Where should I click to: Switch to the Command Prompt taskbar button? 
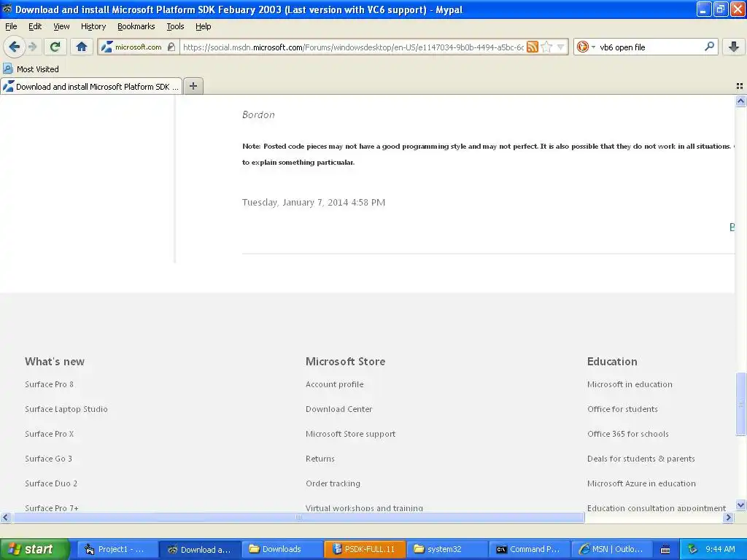529,549
